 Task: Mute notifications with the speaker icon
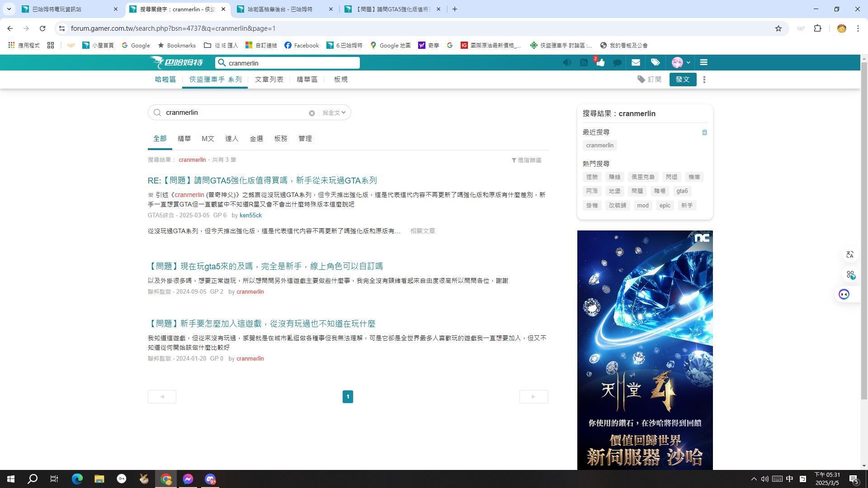pyautogui.click(x=567, y=63)
